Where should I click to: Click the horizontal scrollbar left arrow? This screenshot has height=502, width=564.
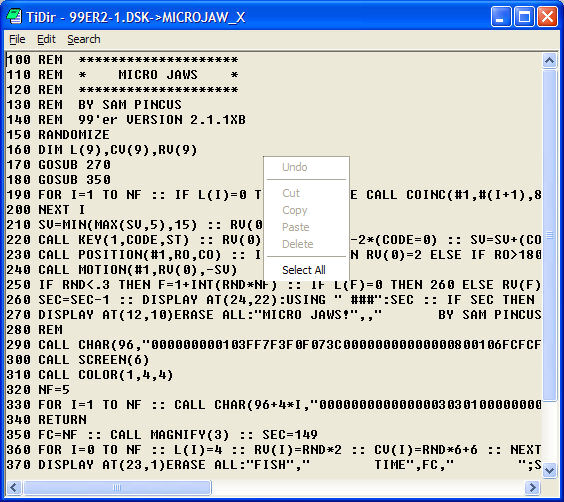click(14, 488)
